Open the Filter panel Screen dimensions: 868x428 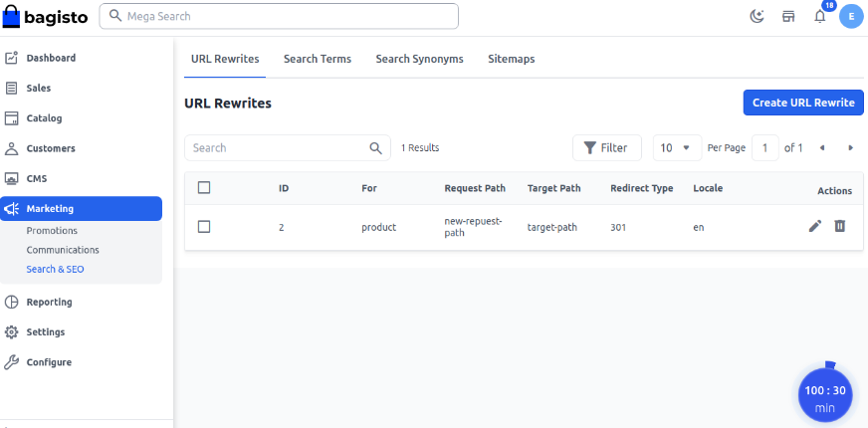[606, 148]
